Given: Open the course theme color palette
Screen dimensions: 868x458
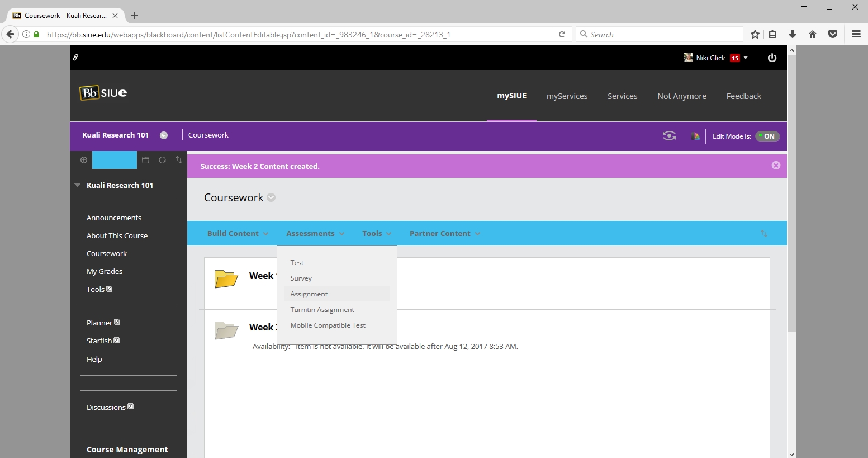Looking at the screenshot, I should 695,136.
